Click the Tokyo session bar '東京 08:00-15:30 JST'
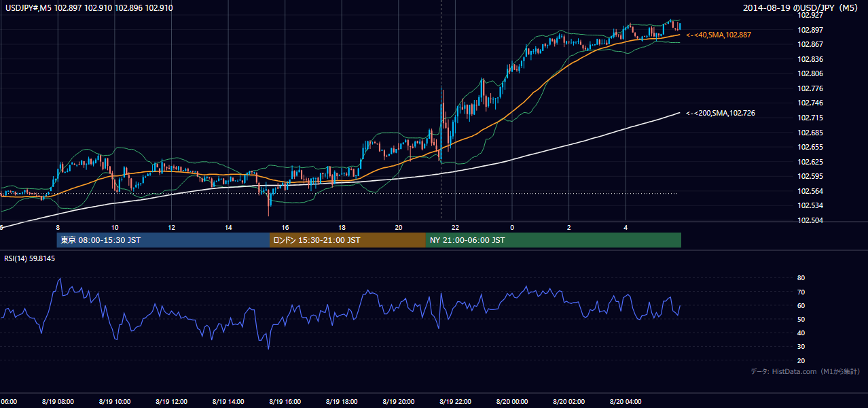The image size is (868, 408). coord(163,240)
